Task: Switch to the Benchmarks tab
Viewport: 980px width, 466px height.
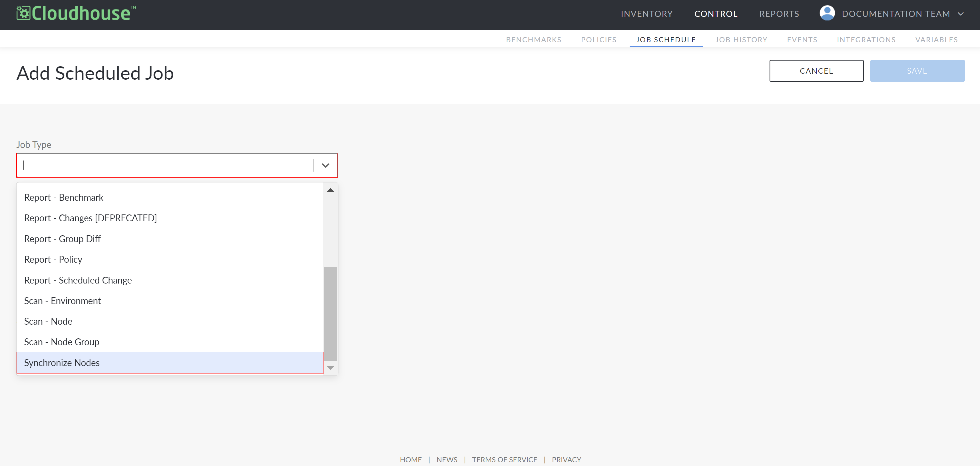Action: (x=533, y=40)
